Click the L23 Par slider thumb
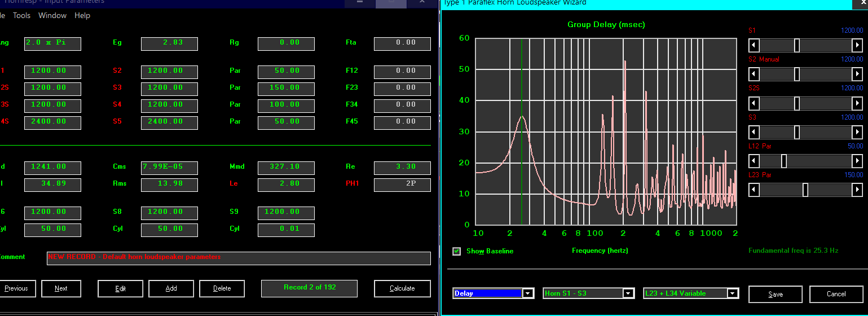 tap(805, 190)
